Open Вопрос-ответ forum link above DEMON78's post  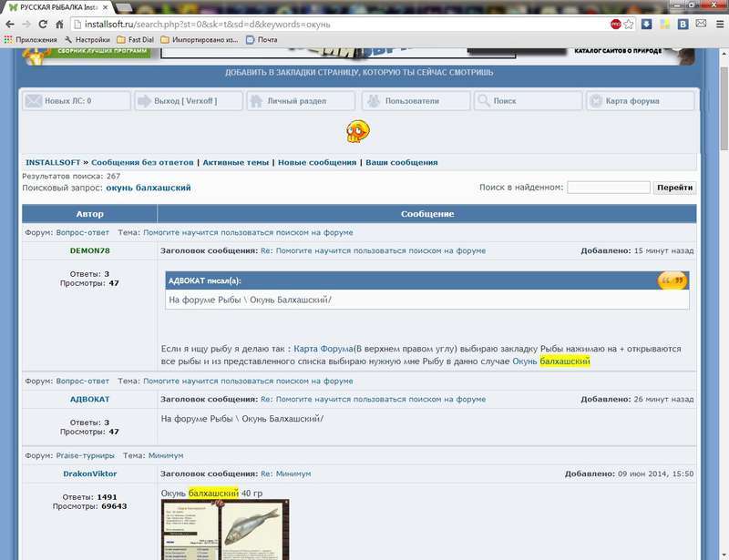(82, 232)
